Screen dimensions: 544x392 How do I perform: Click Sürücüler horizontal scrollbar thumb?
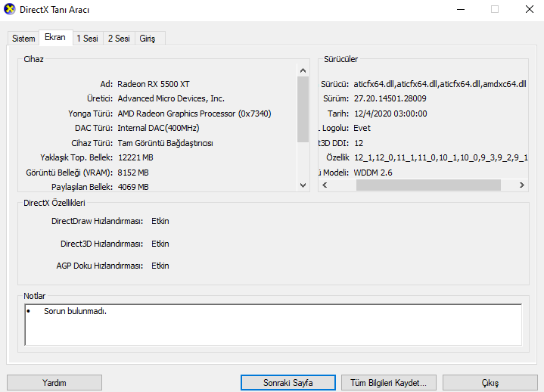[428, 185]
